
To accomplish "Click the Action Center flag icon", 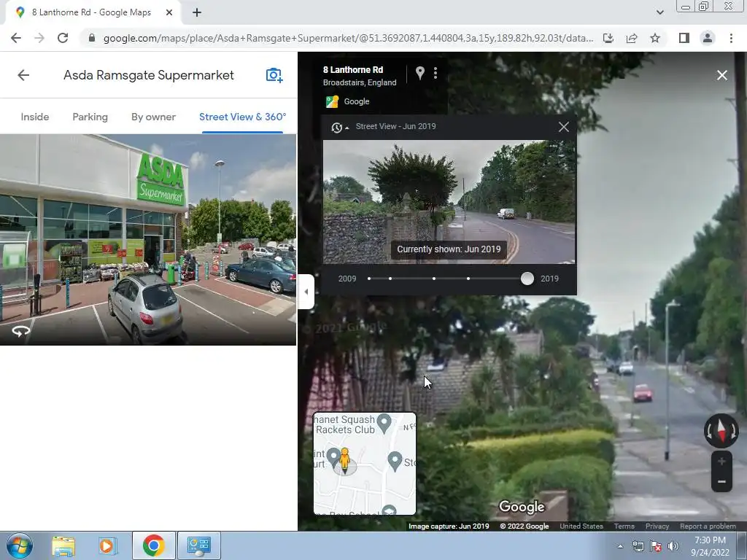I will [x=656, y=547].
